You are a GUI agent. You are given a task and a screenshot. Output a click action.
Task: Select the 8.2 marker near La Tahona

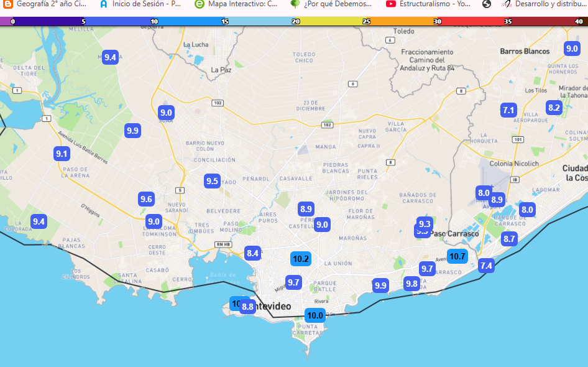pyautogui.click(x=554, y=108)
